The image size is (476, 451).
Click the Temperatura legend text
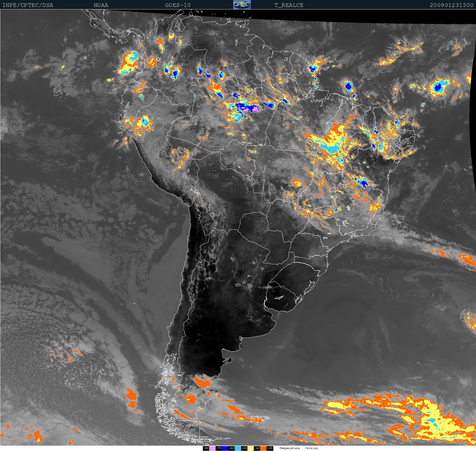coord(289,448)
